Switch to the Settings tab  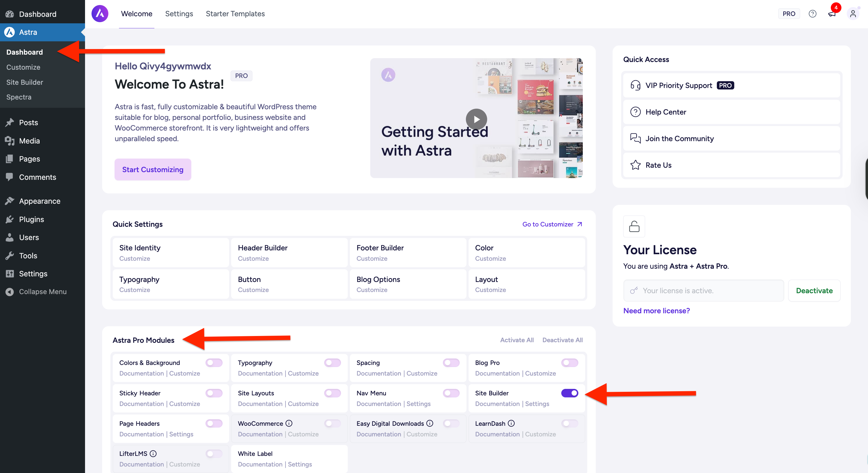coord(179,14)
